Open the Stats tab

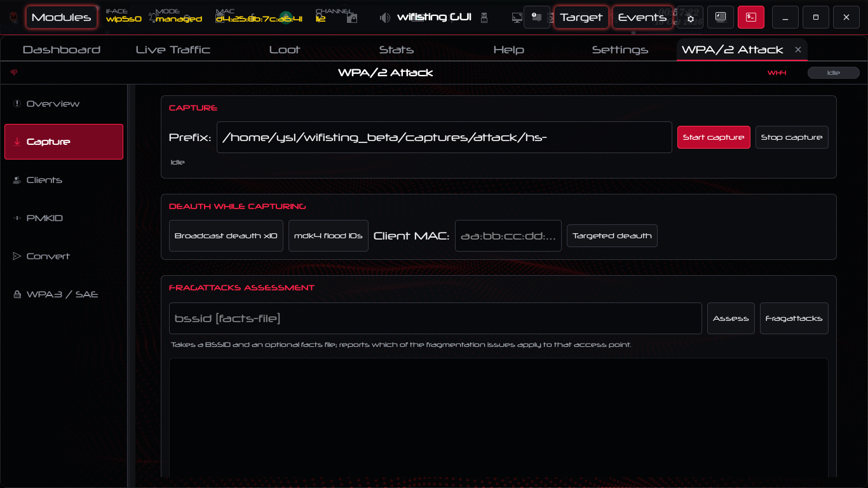397,50
